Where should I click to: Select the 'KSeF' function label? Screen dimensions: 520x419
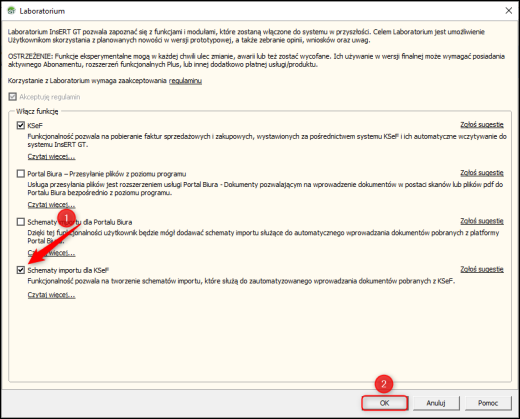pos(35,126)
